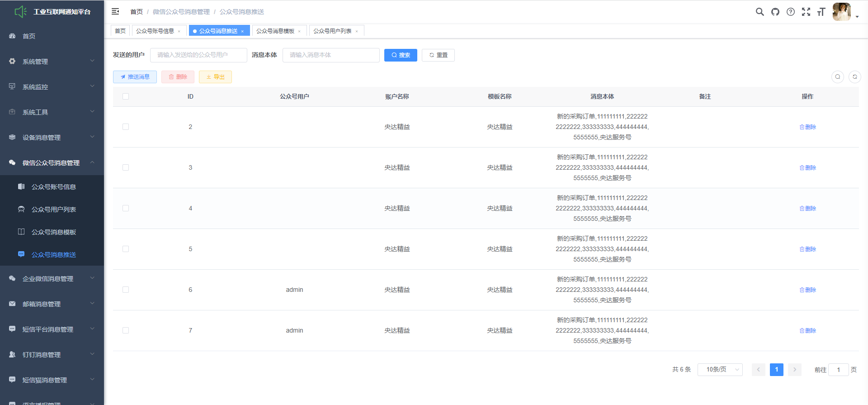The width and height of the screenshot is (868, 405).
Task: Open the GitHub source code icon
Action: [x=775, y=12]
